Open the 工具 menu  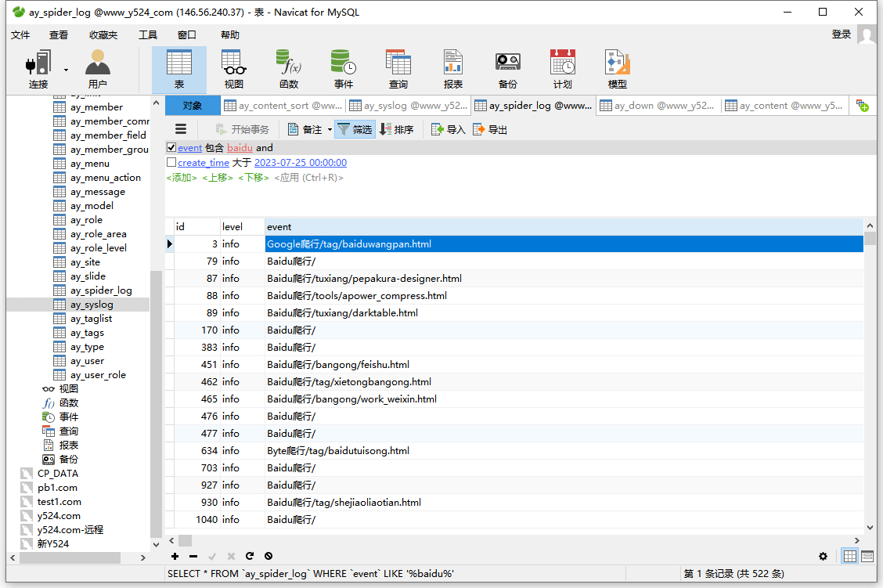pos(148,35)
